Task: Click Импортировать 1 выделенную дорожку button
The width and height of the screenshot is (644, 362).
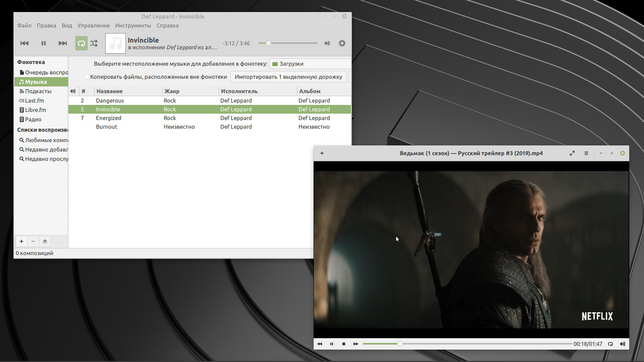Action: point(288,77)
